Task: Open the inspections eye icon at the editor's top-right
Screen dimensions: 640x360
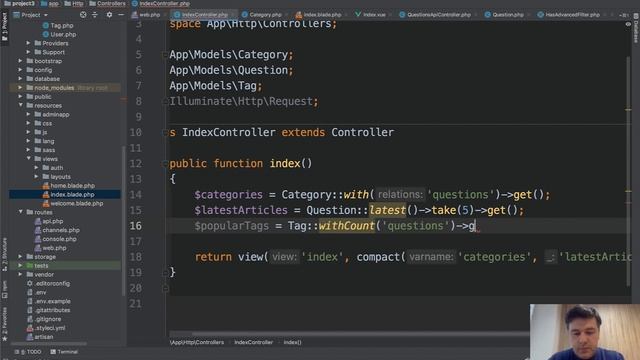Action: [x=628, y=24]
